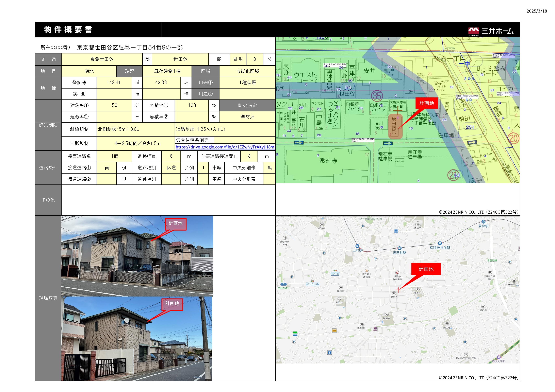Select the tsubo value 43.38

(161, 82)
